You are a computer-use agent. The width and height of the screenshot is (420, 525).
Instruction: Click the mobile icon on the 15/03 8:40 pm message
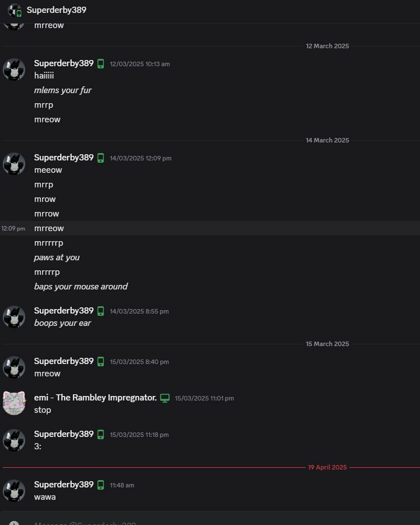(x=101, y=362)
